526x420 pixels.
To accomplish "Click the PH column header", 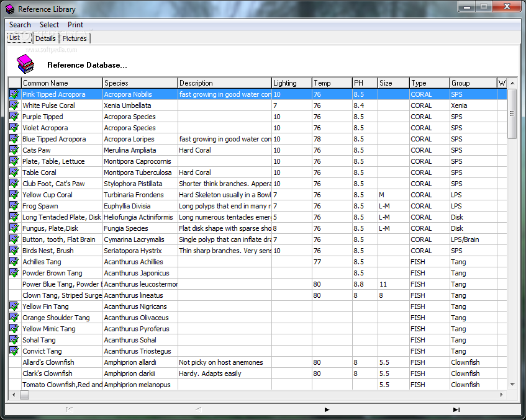I will point(365,83).
